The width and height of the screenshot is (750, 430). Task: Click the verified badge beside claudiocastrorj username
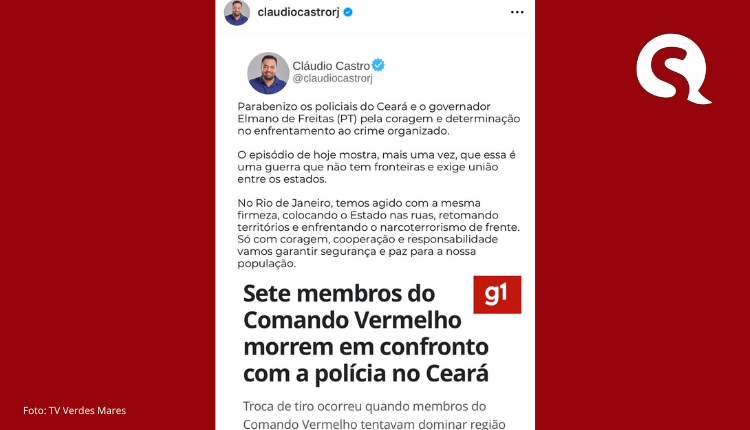pyautogui.click(x=348, y=12)
